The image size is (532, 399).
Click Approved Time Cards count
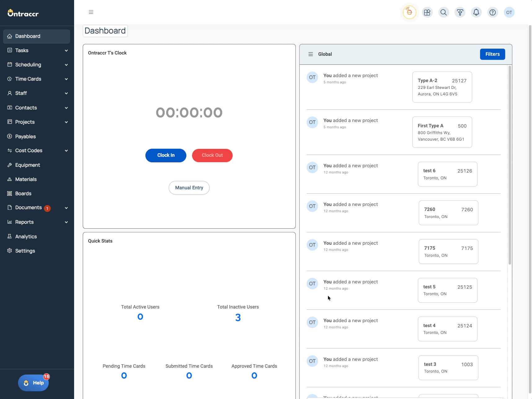coord(254,376)
